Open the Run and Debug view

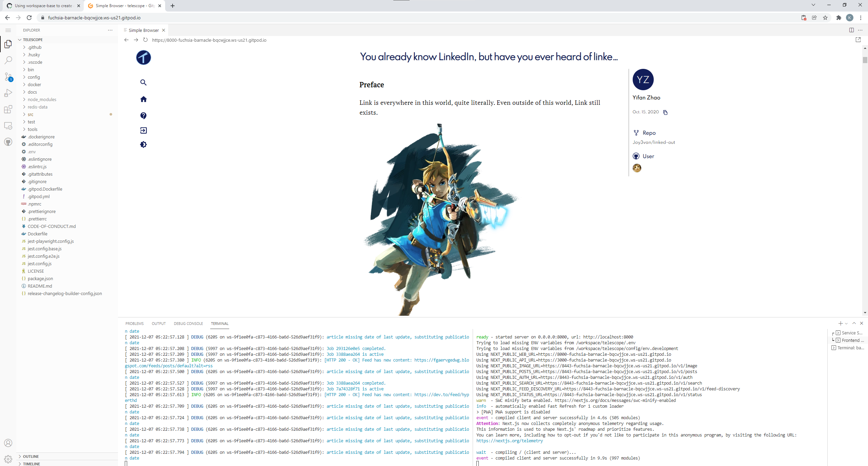8,93
